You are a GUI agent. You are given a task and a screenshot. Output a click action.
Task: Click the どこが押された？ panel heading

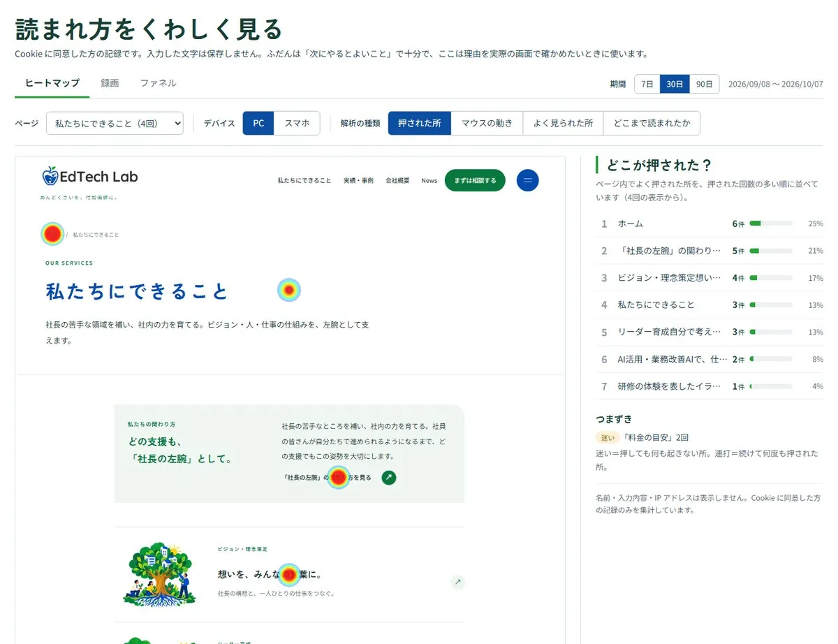click(660, 165)
